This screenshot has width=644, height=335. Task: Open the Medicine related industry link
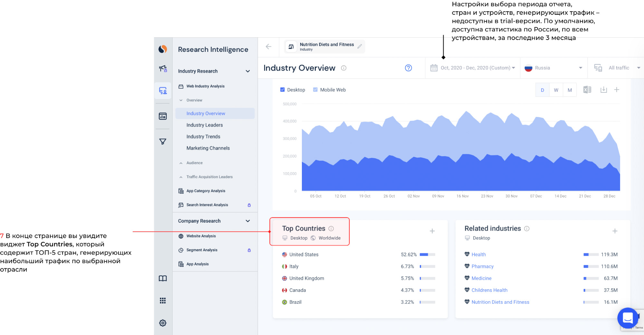coord(482,278)
